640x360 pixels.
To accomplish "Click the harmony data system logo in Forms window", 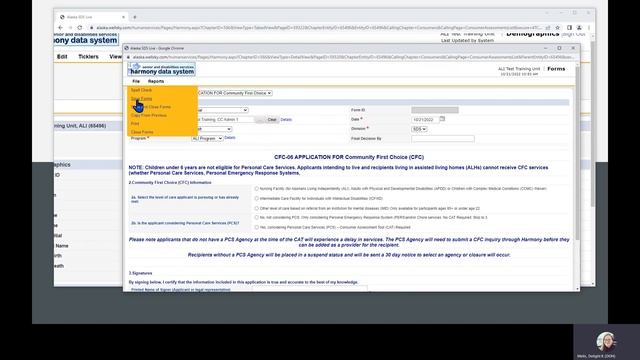I will (162, 69).
